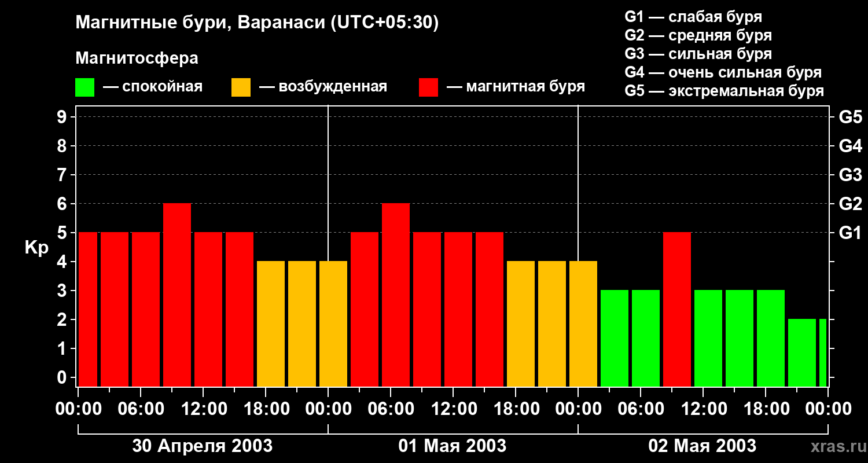
Task: Click the G2 label on the right axis
Action: (851, 204)
